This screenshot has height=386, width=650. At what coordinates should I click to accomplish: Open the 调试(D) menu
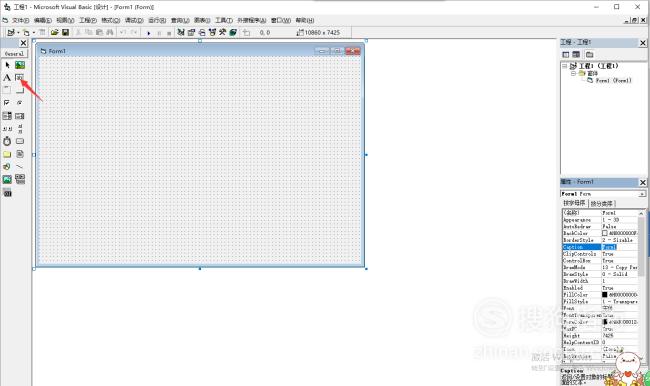click(134, 20)
